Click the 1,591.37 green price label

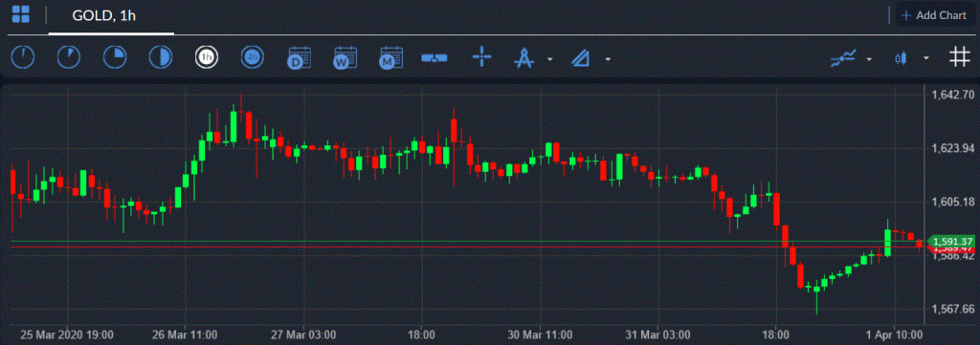coord(951,242)
